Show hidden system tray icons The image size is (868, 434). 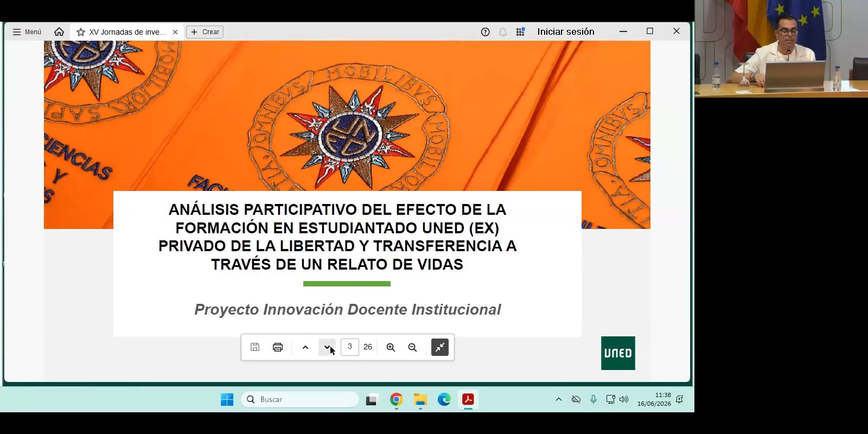pos(559,399)
